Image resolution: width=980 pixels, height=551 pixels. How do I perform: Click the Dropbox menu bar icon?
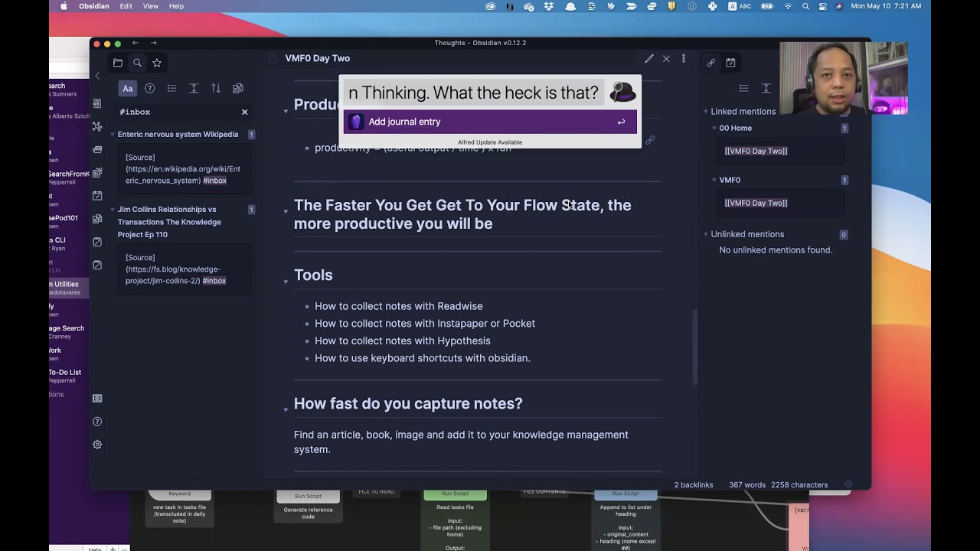[x=549, y=6]
